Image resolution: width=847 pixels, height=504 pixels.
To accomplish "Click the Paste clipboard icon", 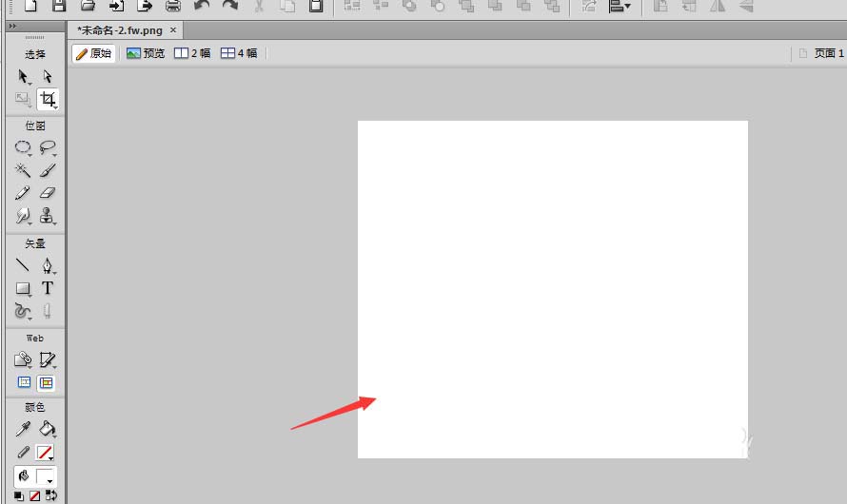I will tap(316, 6).
